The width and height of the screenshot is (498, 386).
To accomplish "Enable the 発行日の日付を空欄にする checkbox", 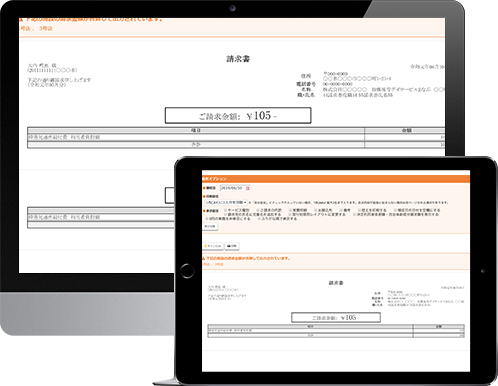I will (x=395, y=210).
